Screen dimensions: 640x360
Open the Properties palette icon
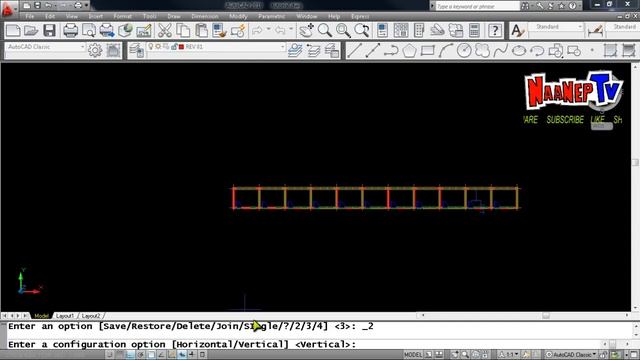click(382, 31)
